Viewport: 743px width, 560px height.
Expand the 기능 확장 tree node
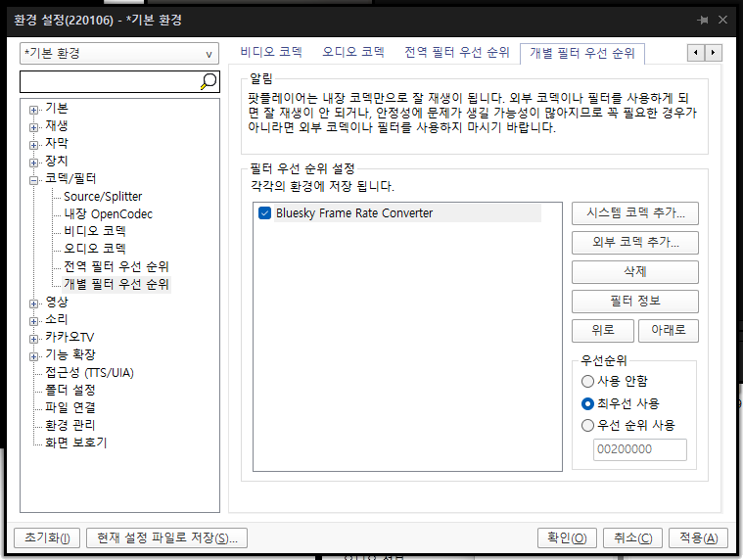pos(33,356)
